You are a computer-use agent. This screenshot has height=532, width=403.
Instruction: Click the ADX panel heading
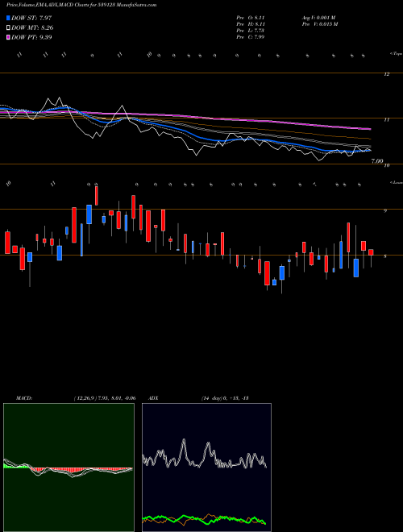pos(154,398)
